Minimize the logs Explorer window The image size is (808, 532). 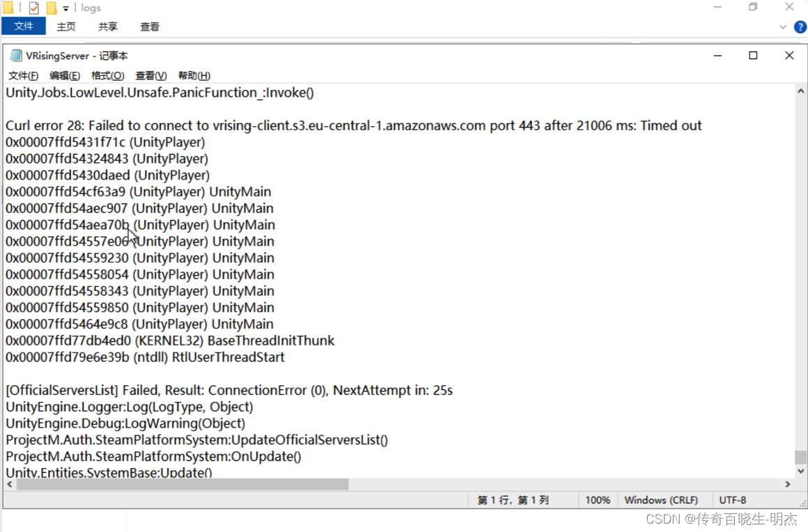717,7
